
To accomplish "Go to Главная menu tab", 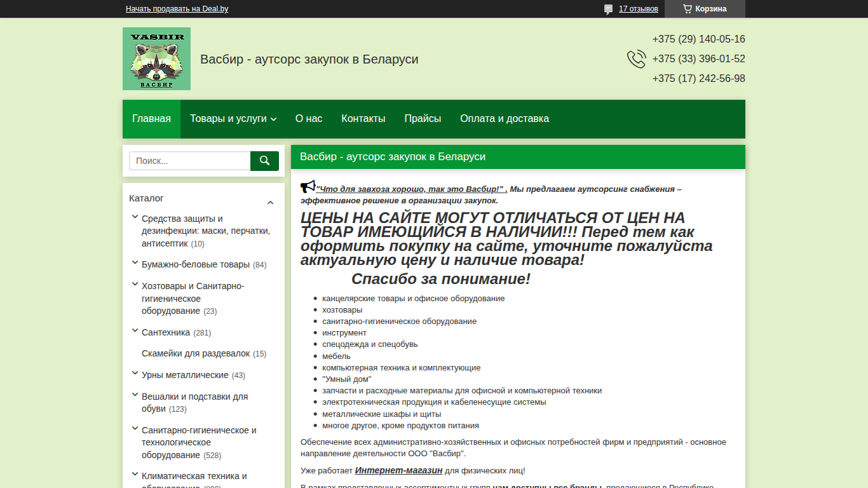I will tap(151, 119).
